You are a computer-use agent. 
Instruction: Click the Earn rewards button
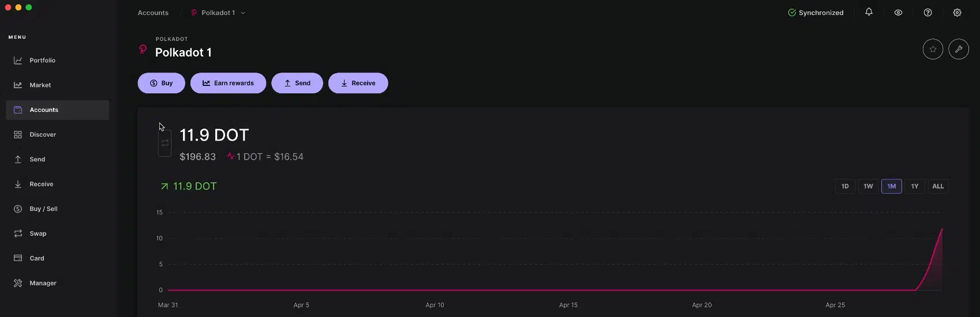tap(228, 83)
